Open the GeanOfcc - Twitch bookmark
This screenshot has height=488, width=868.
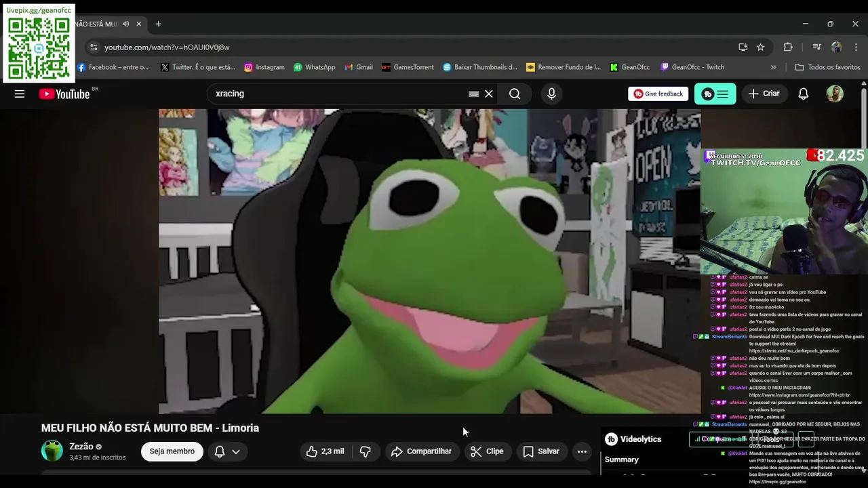point(692,67)
